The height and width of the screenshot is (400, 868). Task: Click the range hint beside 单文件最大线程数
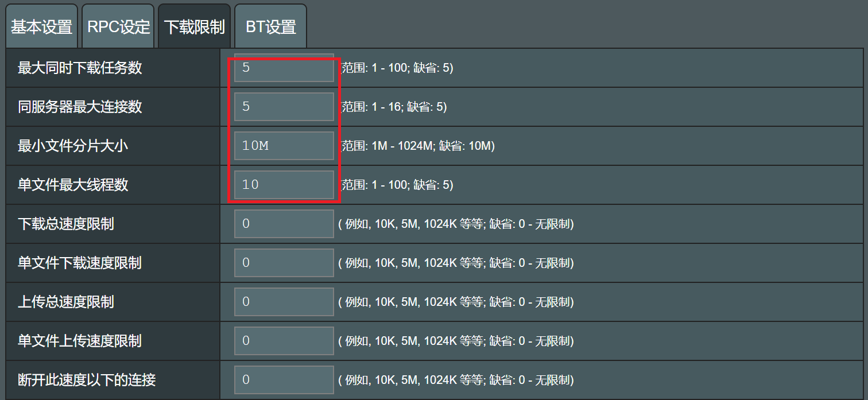(397, 185)
